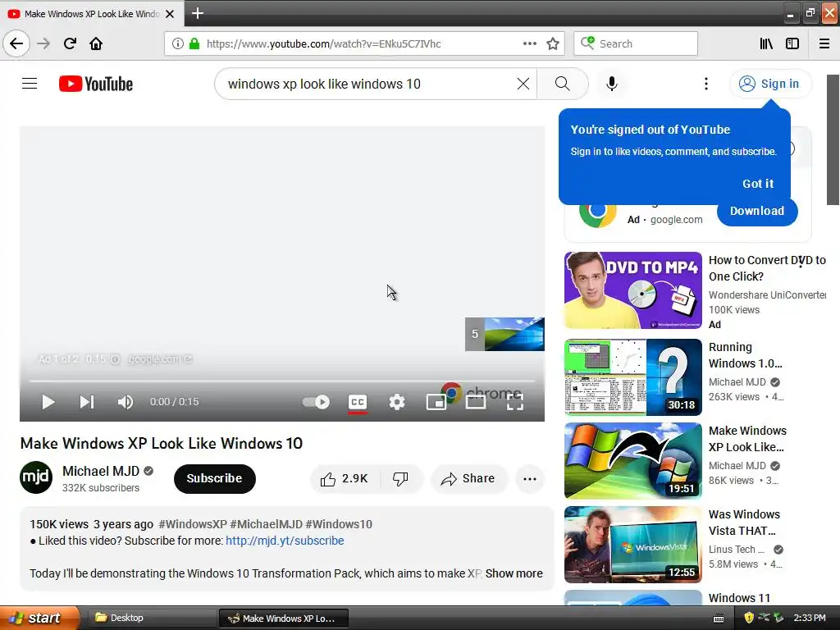Click the skip ad countdown thumbnail
The width and height of the screenshot is (840, 630).
click(x=504, y=334)
